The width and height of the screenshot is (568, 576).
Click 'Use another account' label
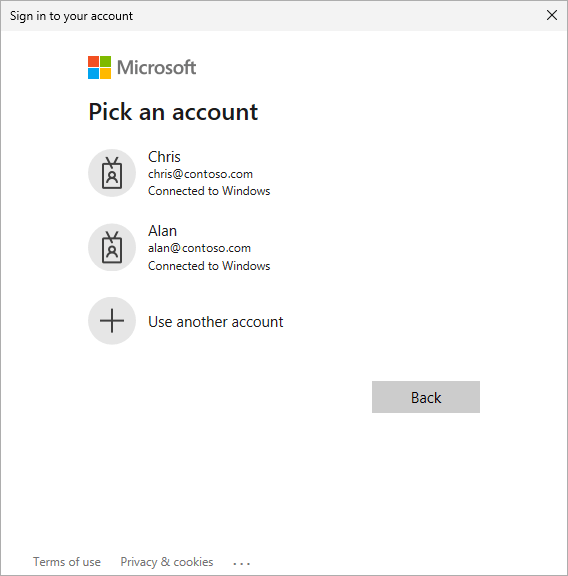coord(216,322)
